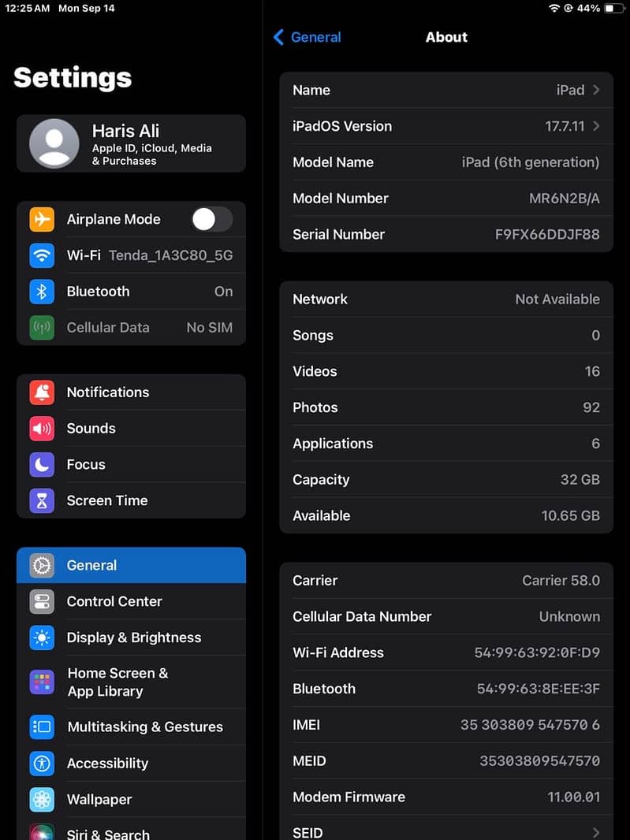Open Display & Brightness settings
Screen dimensions: 630x840
132,637
